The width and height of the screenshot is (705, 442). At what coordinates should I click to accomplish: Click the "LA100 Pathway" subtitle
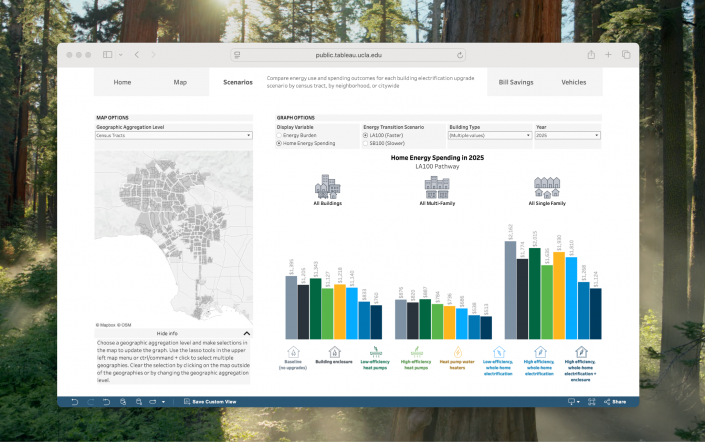coord(437,167)
